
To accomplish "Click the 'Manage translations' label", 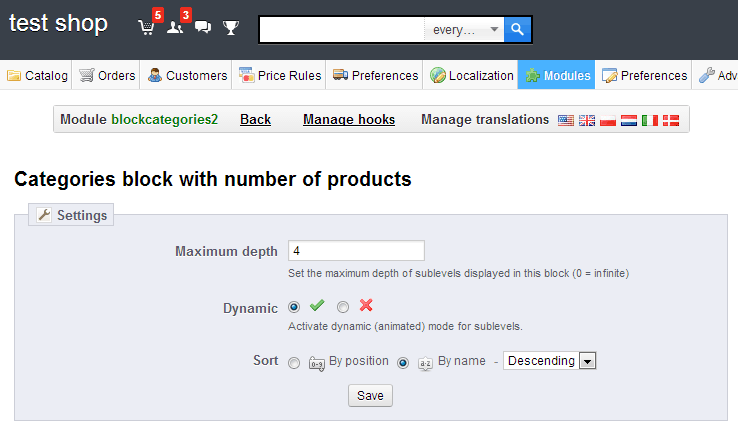I will click(x=485, y=120).
